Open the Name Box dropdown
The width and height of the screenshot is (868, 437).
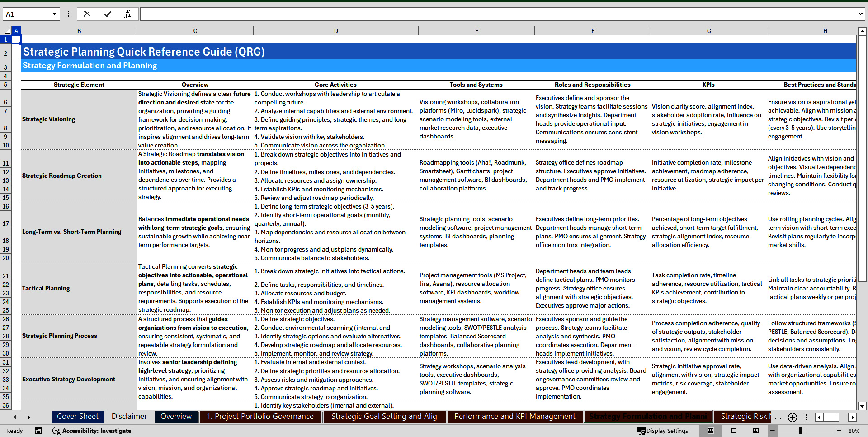click(54, 14)
